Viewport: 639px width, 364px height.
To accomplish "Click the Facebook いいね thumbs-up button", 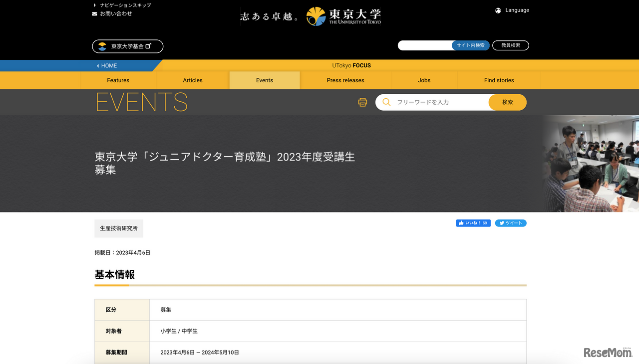I will click(x=473, y=223).
